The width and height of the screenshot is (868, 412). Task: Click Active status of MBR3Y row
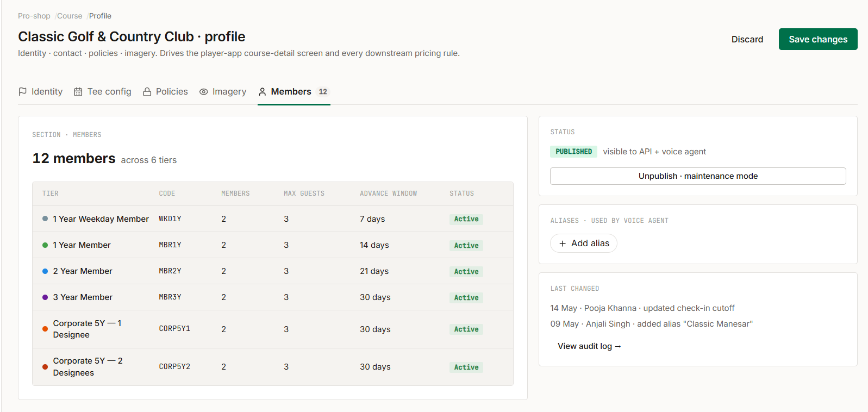point(466,298)
